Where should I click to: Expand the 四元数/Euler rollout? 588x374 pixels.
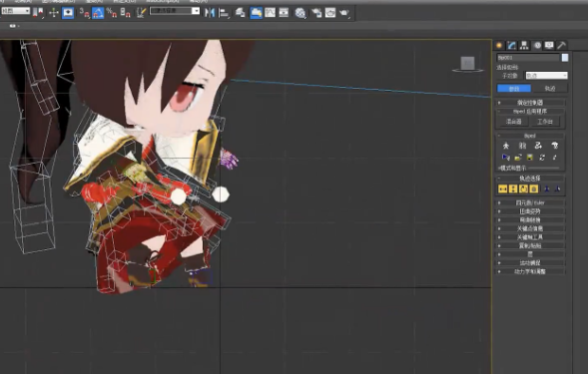531,202
